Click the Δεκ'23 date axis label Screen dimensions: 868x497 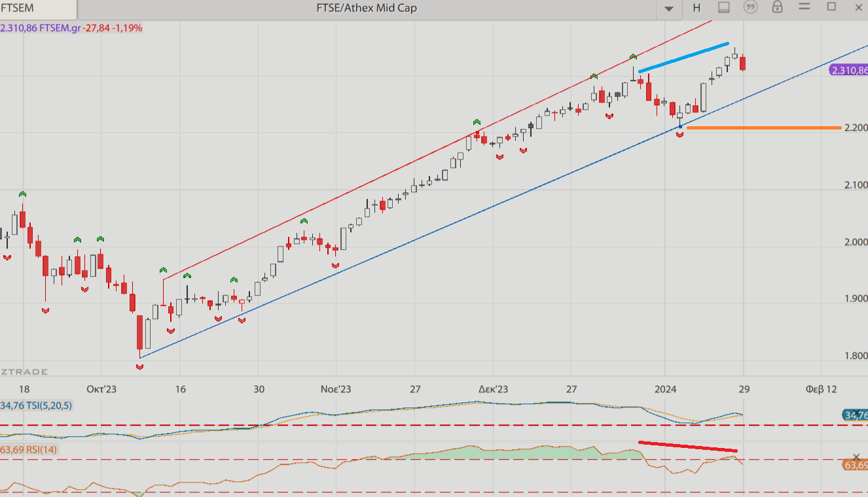pyautogui.click(x=493, y=389)
